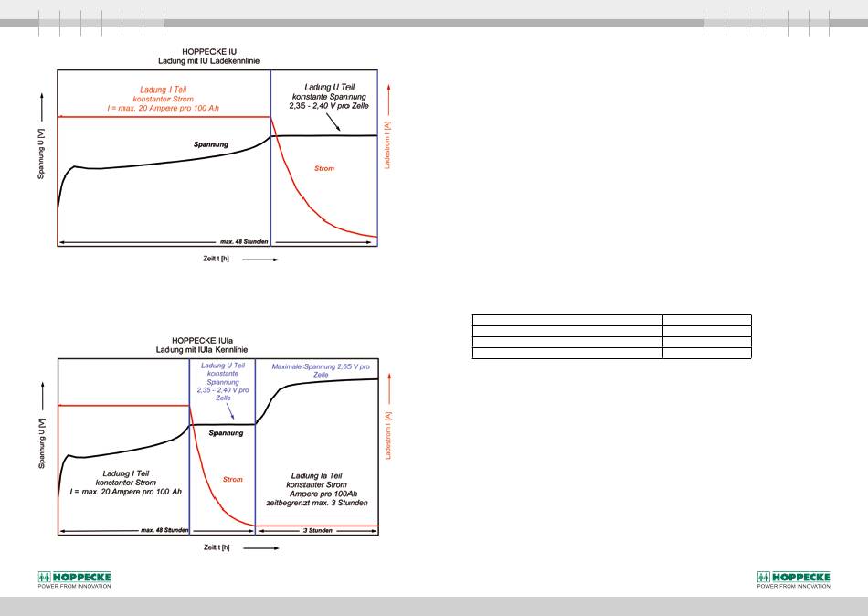
Task: Select "konstante Spannung" in the IU chart
Action: tap(329, 96)
